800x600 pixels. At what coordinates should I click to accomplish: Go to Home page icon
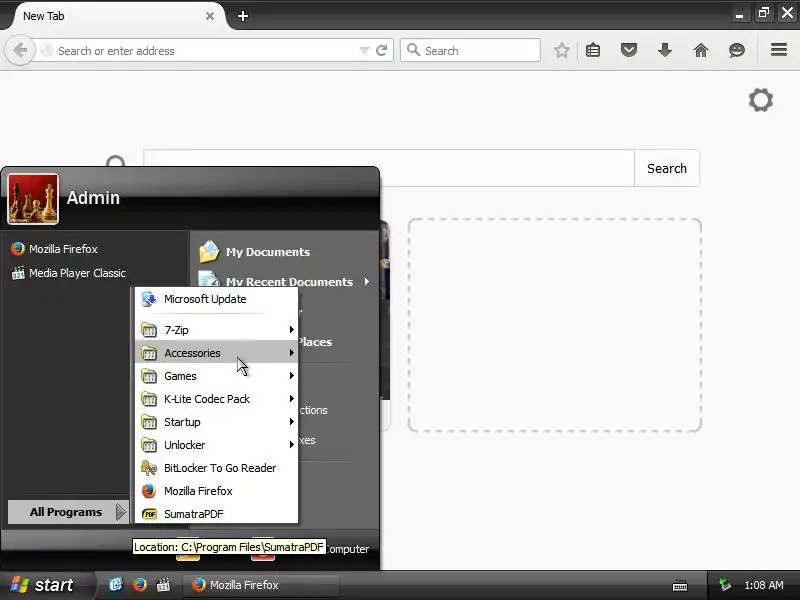pos(701,50)
